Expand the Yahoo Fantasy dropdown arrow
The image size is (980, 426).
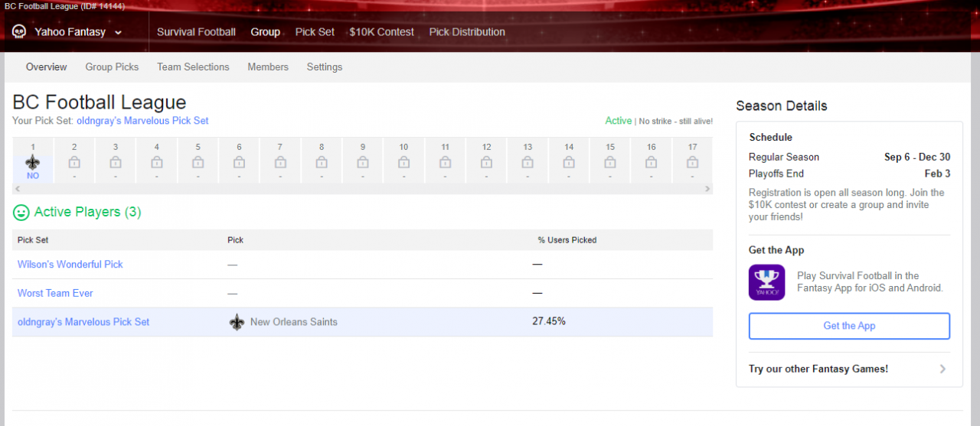118,32
